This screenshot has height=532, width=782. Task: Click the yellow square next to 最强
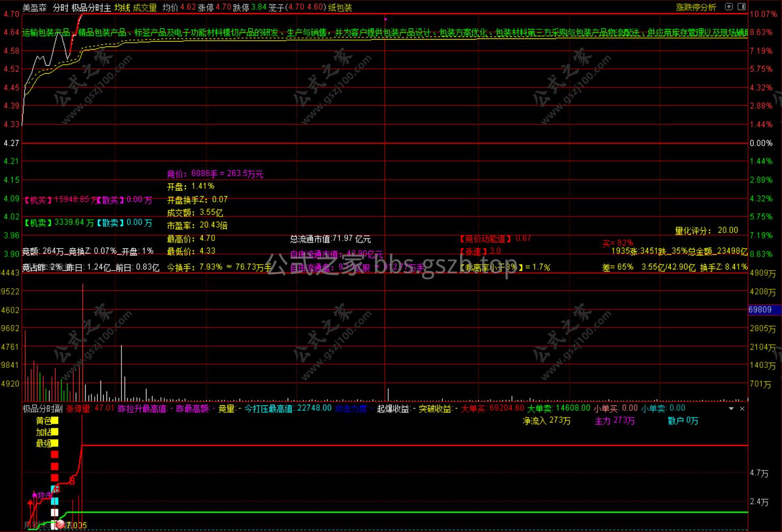(x=55, y=443)
